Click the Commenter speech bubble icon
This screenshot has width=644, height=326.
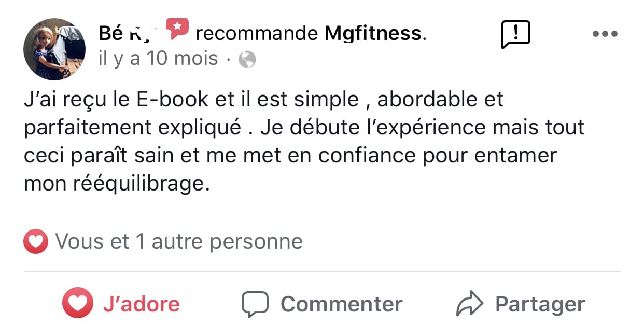click(255, 304)
